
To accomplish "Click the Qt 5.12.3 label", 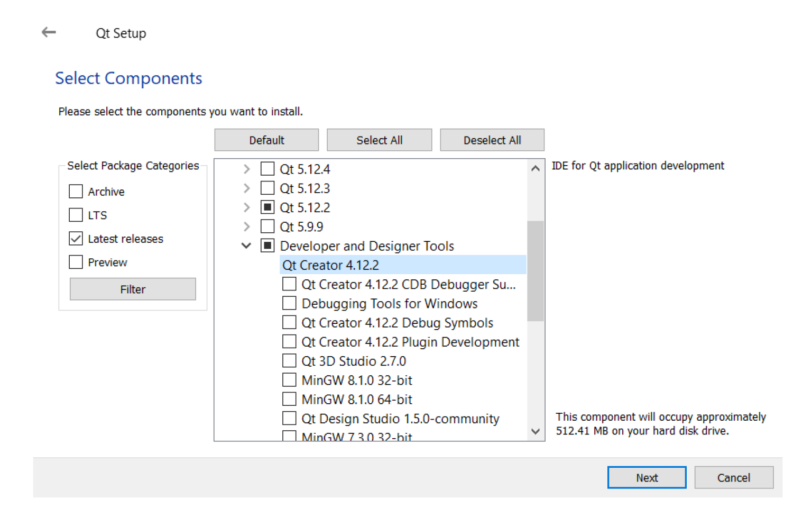I will coord(305,188).
